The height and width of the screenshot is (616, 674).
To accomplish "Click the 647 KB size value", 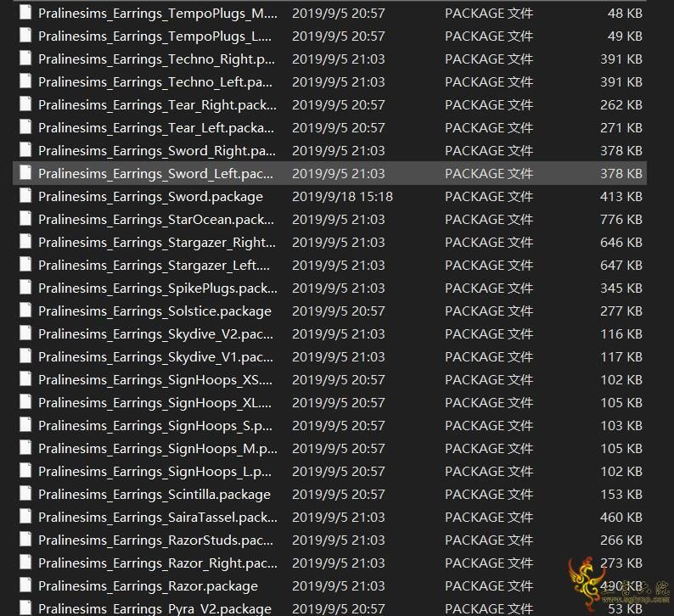I will 621,266.
